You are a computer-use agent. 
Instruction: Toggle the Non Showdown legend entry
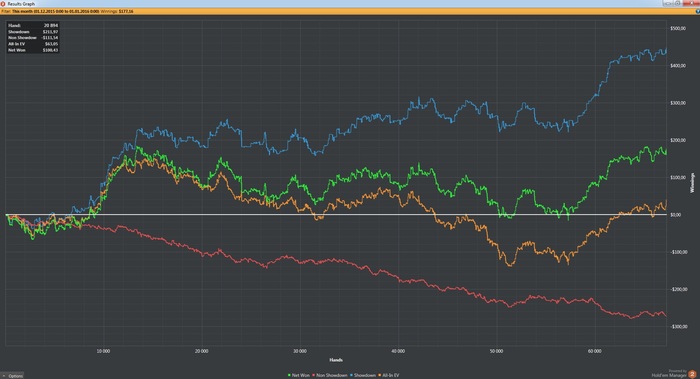point(329,375)
